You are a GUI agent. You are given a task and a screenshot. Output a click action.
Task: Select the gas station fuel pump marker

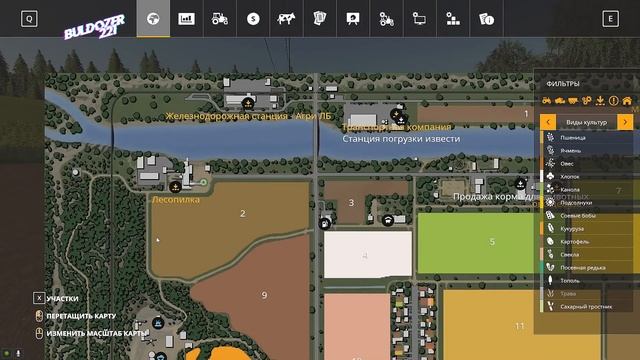tap(324, 223)
